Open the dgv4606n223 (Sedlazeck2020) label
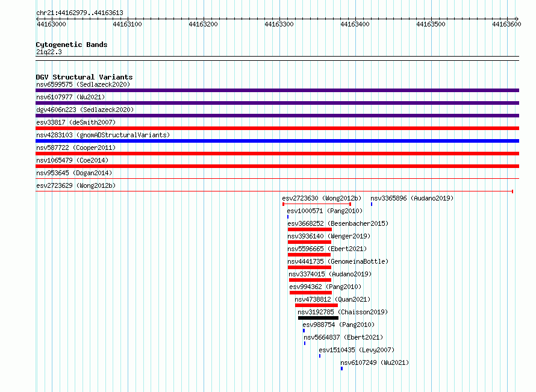The width and height of the screenshot is (536, 392). (85, 110)
